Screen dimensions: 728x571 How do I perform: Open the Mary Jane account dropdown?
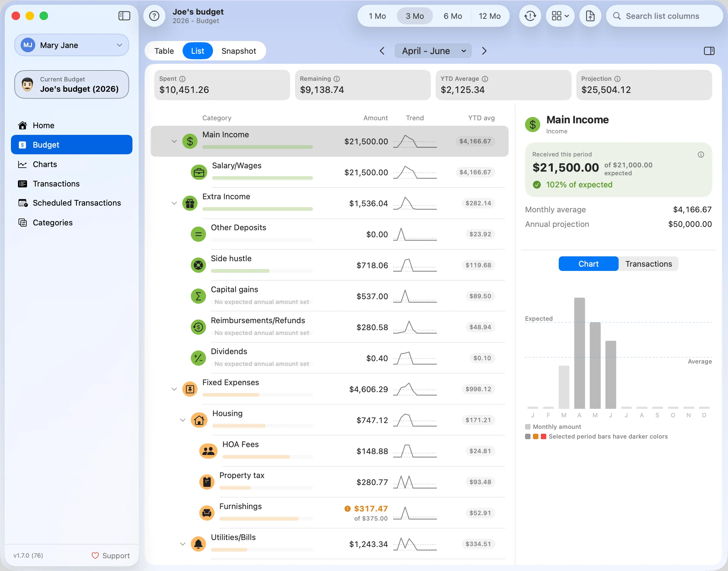pos(72,45)
